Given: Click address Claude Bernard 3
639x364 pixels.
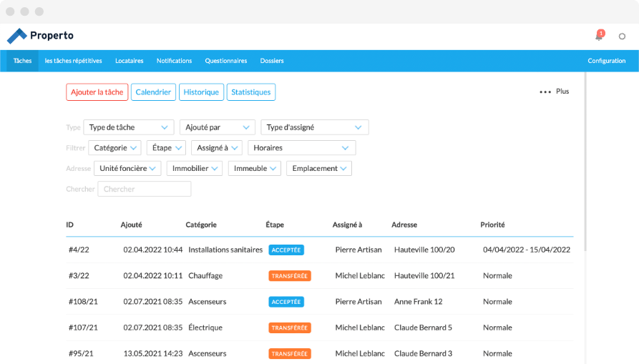Looking at the screenshot, I should (x=423, y=353).
